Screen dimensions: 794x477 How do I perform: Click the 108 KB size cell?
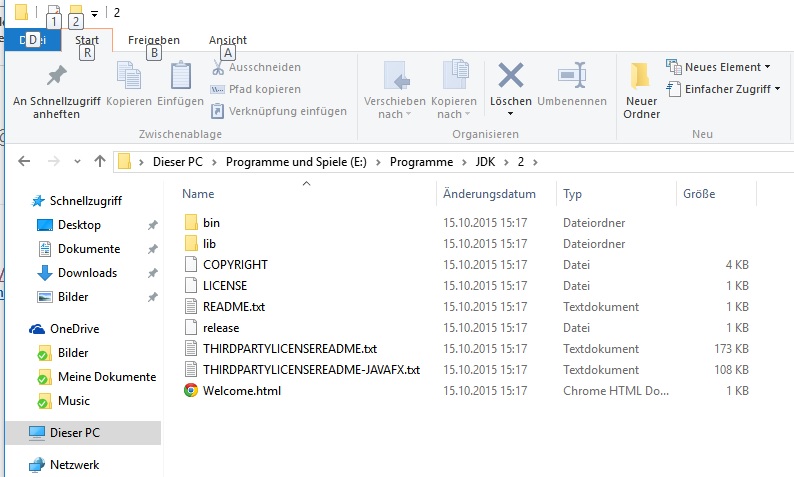click(731, 370)
